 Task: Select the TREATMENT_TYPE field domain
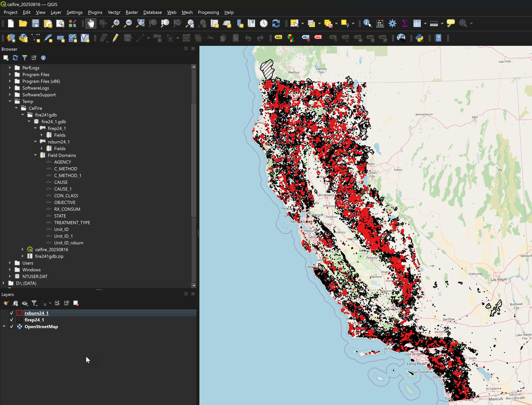72,223
